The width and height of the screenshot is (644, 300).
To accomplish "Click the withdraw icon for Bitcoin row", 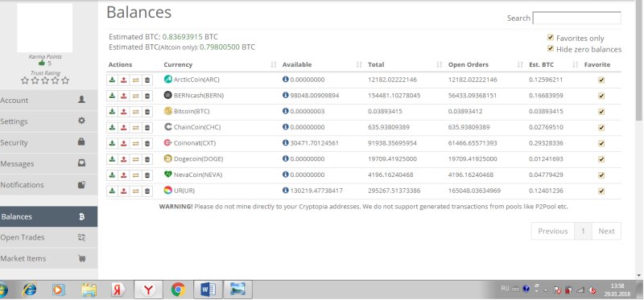I will click(x=124, y=112).
